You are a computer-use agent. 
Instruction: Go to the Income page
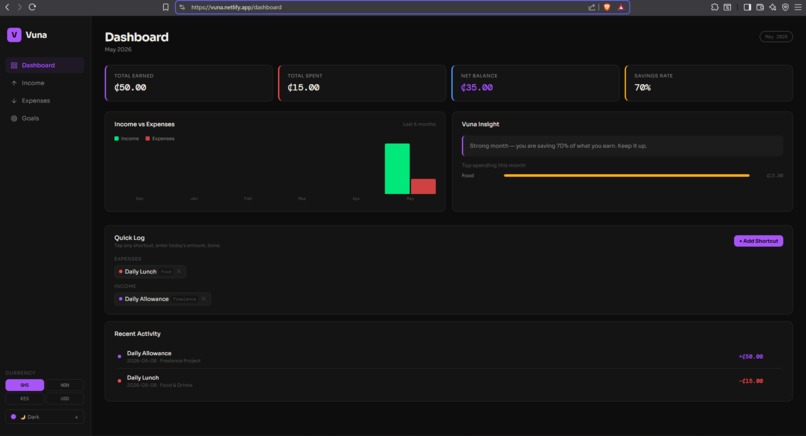pos(45,83)
